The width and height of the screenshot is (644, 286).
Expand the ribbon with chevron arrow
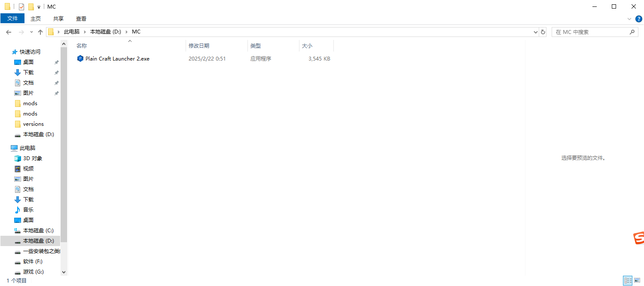pos(630,19)
